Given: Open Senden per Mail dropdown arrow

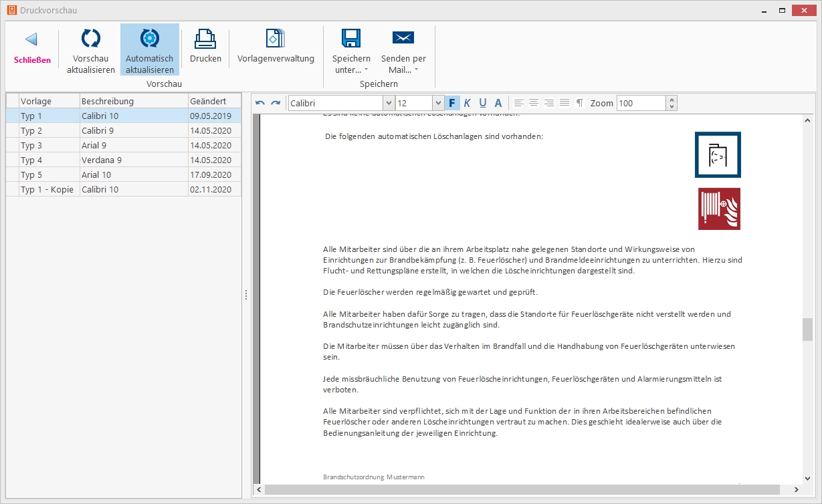Looking at the screenshot, I should [x=416, y=70].
